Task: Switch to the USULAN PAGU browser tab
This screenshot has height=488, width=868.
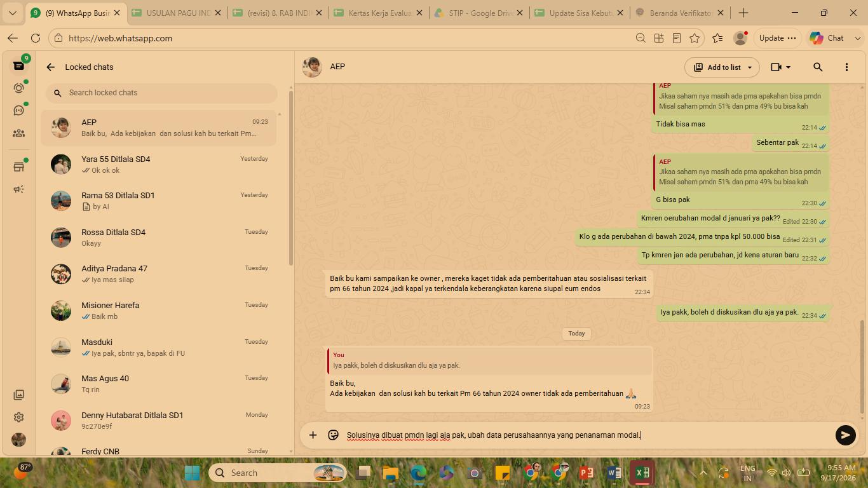Action: (178, 13)
